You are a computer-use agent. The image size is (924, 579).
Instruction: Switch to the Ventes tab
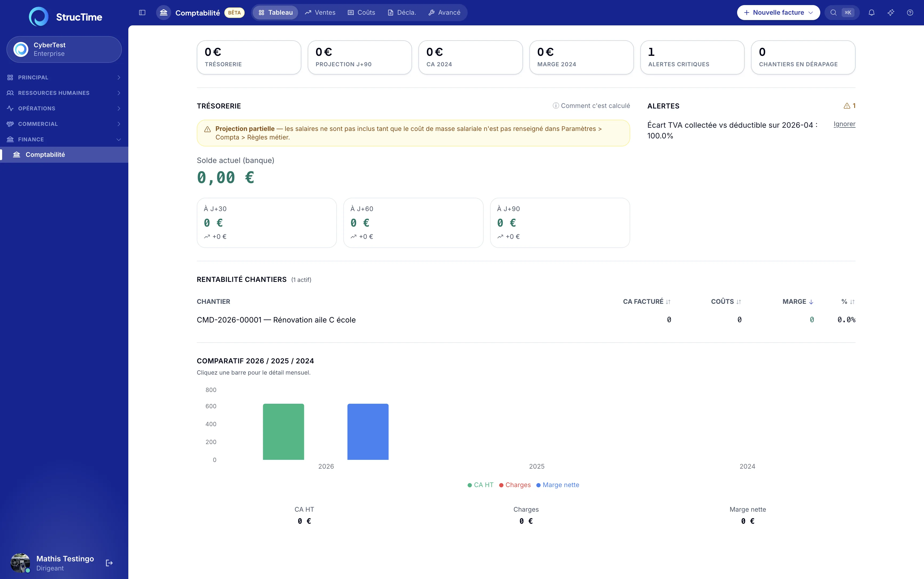coord(320,13)
